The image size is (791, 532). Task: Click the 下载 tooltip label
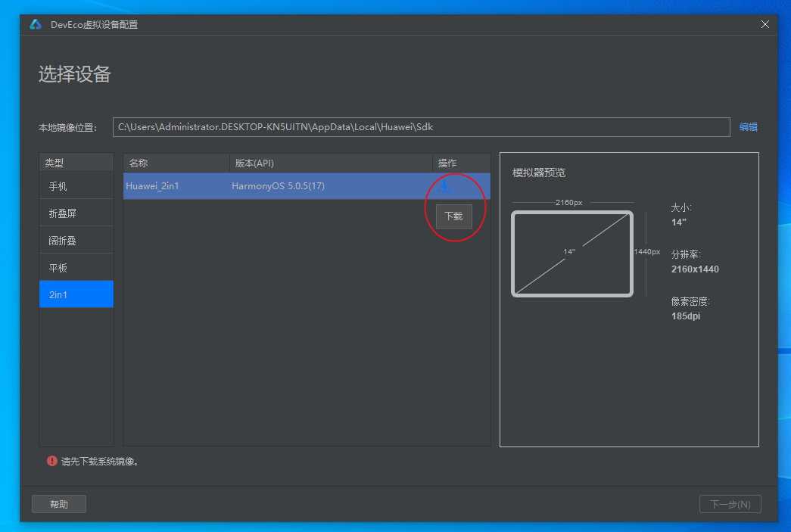[x=453, y=216]
